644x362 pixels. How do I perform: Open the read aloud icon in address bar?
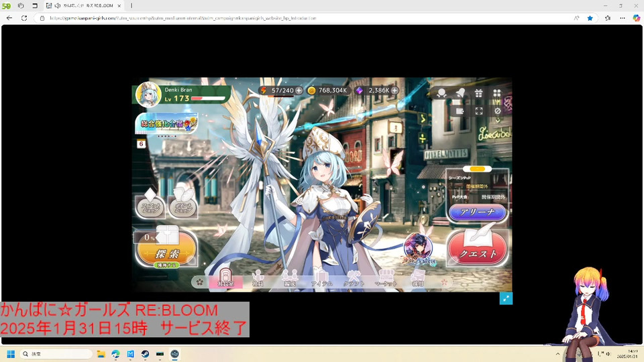[577, 18]
